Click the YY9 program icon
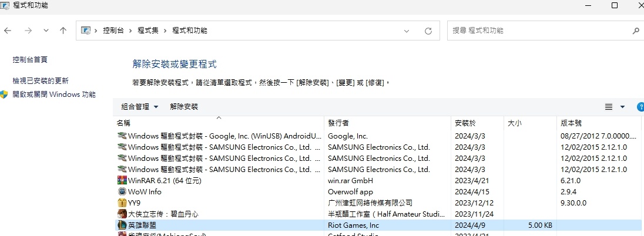Screen dimensions: 644x236 coord(122,203)
